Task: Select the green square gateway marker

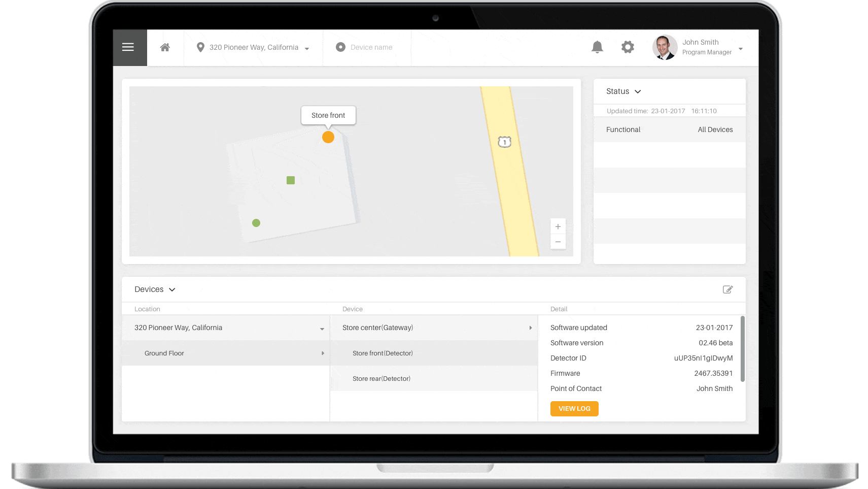Action: (291, 180)
